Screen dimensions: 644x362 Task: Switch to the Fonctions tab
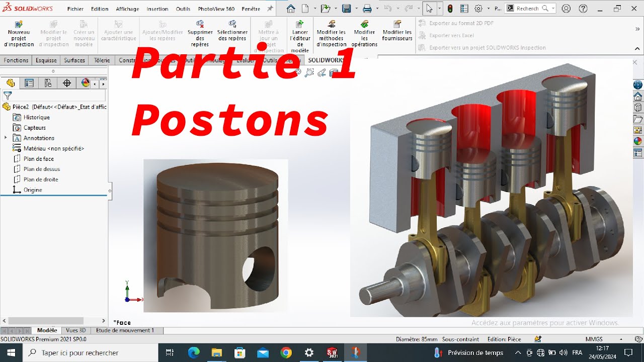pos(16,60)
